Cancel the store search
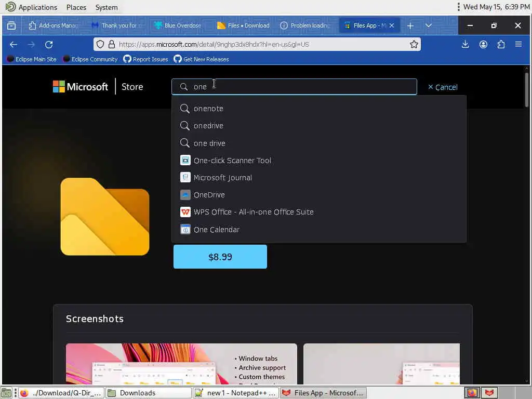This screenshot has height=399, width=532. coord(443,87)
